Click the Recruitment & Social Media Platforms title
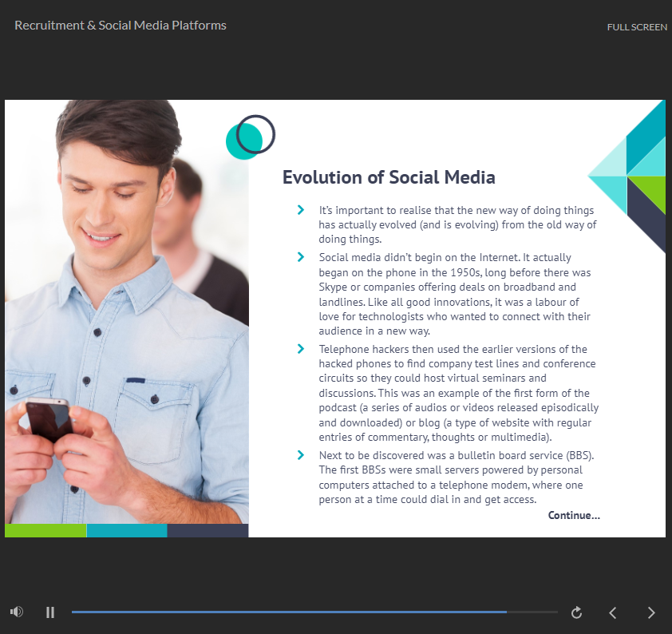The height and width of the screenshot is (634, 672). (x=121, y=26)
